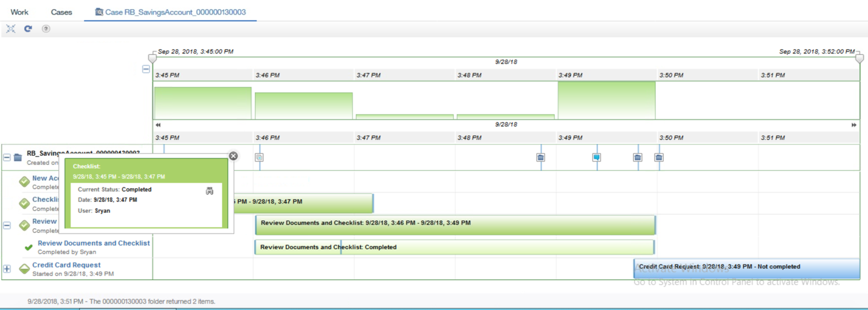Viewport: 868px width, 310px height.
Task: Click the Checklist green timeline bar
Action: pos(304,203)
